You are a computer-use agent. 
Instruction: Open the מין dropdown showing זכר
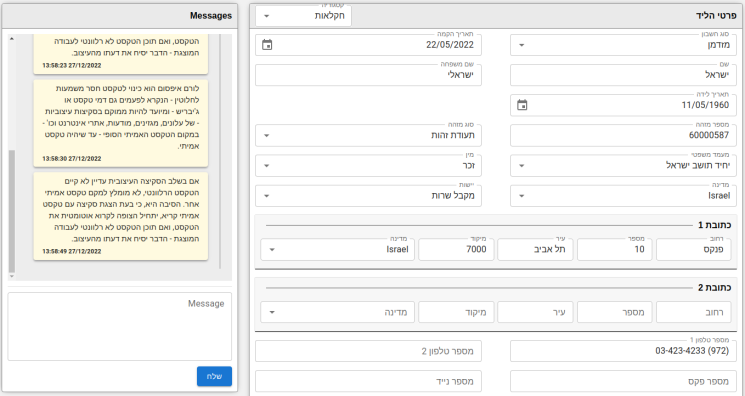point(368,166)
